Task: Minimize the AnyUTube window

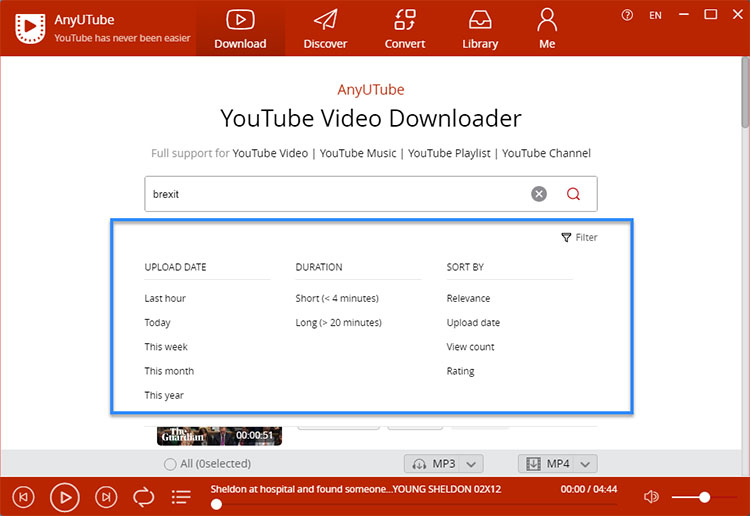Action: [x=684, y=15]
